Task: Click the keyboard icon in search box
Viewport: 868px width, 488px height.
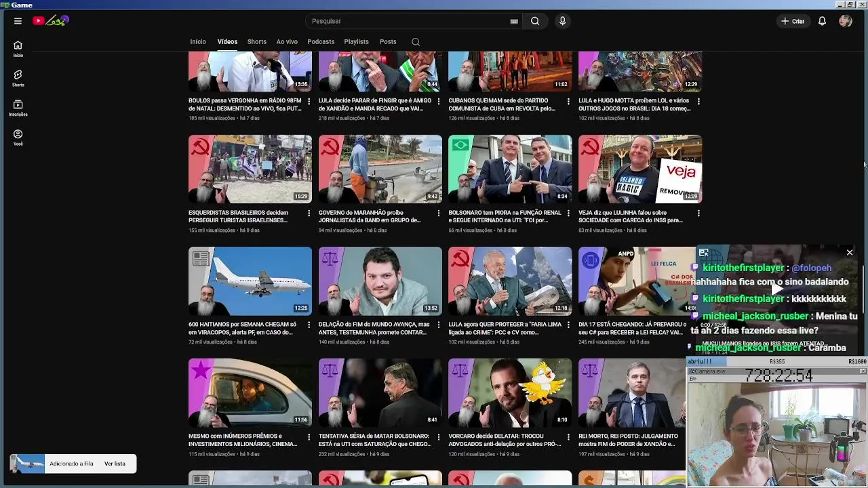Action: [514, 21]
